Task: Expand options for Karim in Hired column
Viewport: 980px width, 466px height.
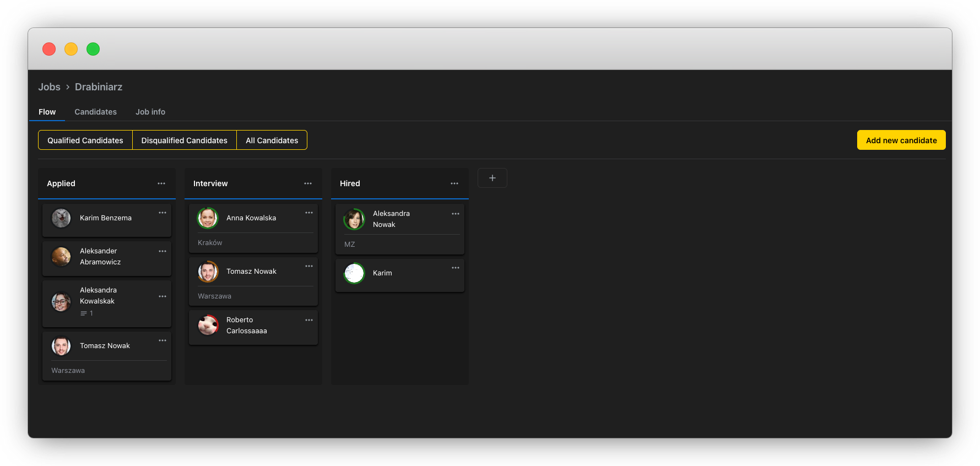Action: pos(456,268)
